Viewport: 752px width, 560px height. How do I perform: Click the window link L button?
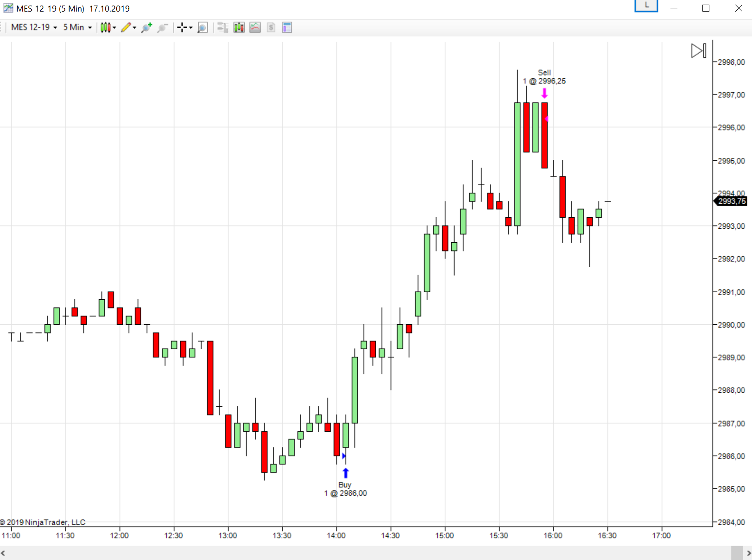[x=646, y=6]
